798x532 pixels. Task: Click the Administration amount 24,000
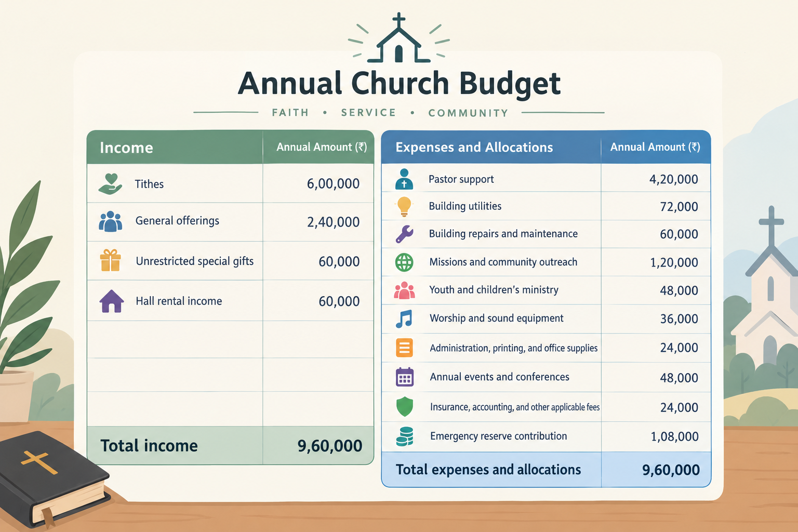(679, 348)
